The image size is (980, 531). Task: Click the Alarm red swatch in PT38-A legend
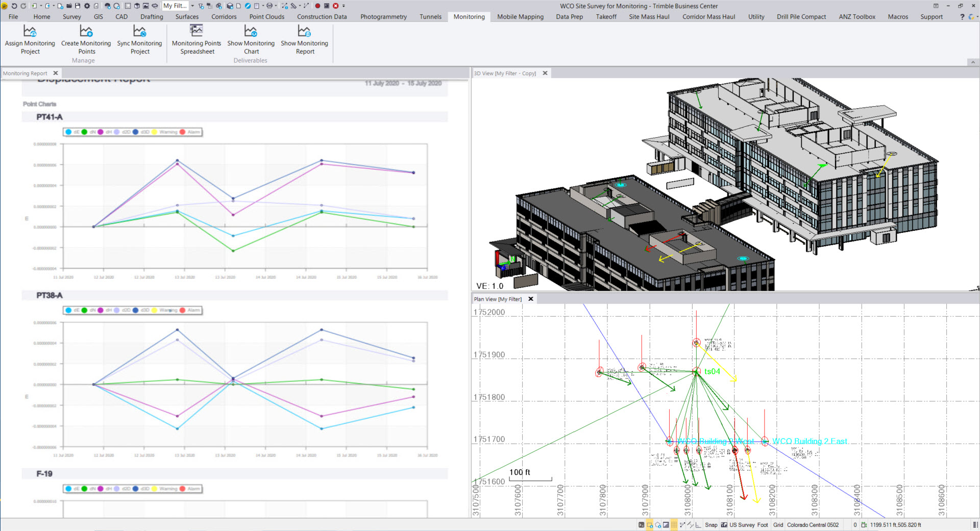tap(183, 310)
